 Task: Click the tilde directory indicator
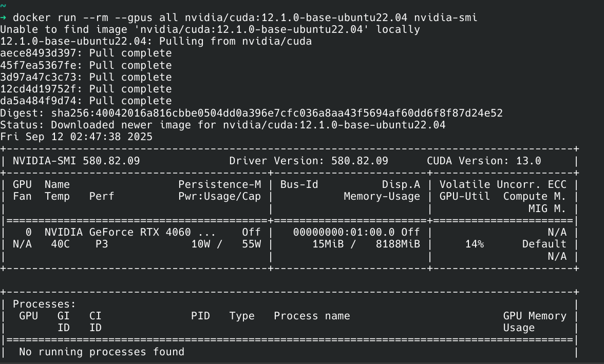pyautogui.click(x=3, y=5)
